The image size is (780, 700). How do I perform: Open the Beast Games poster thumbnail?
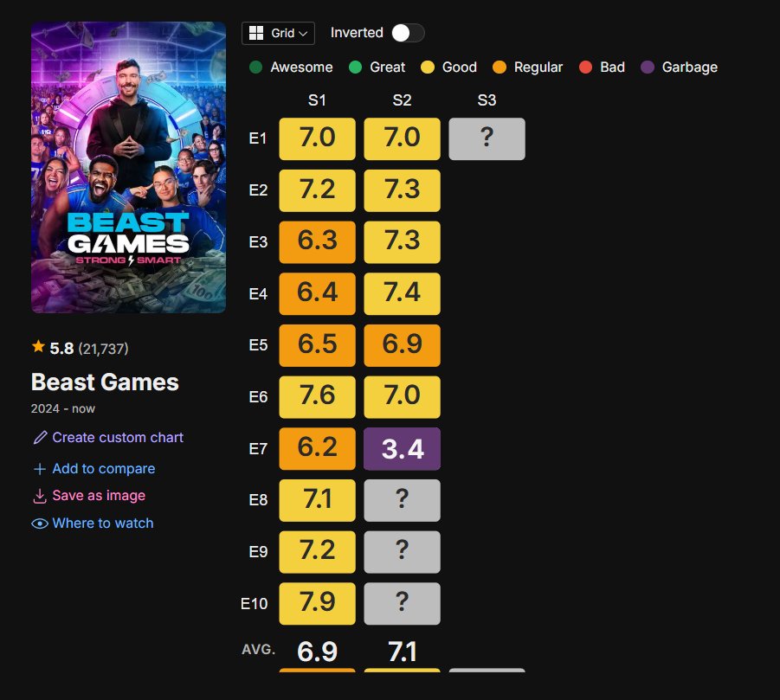click(x=128, y=167)
